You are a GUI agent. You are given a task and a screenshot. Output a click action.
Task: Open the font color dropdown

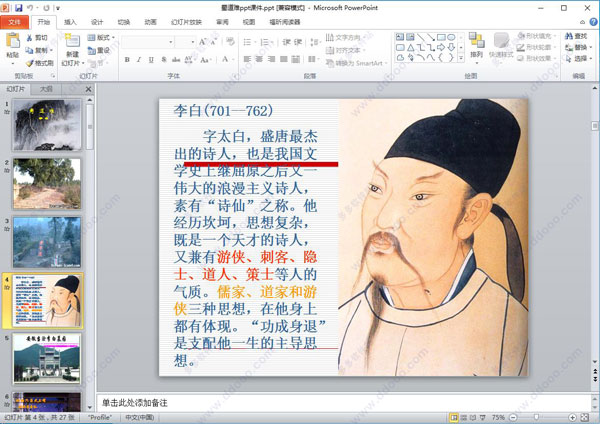click(x=233, y=59)
